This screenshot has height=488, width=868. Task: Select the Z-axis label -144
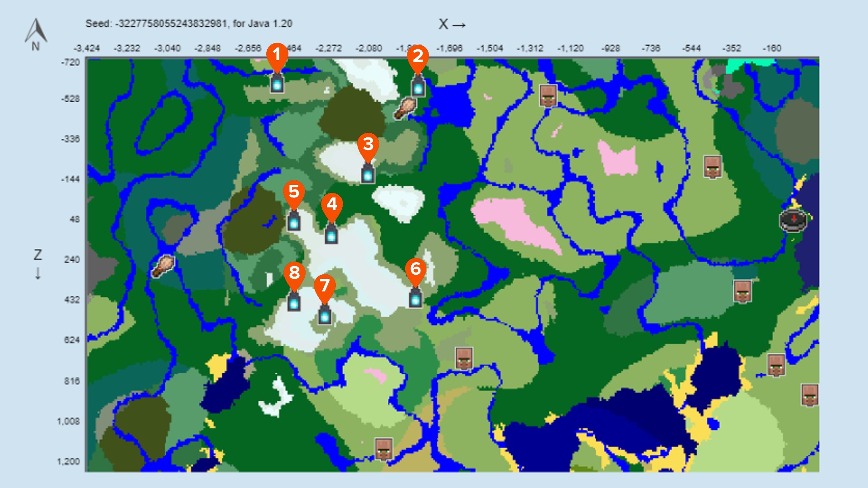click(71, 179)
